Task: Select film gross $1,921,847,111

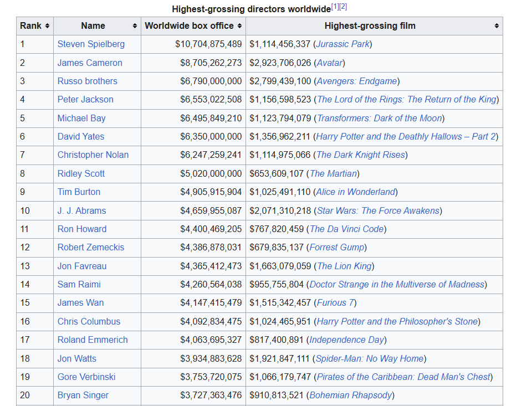Action: point(279,358)
